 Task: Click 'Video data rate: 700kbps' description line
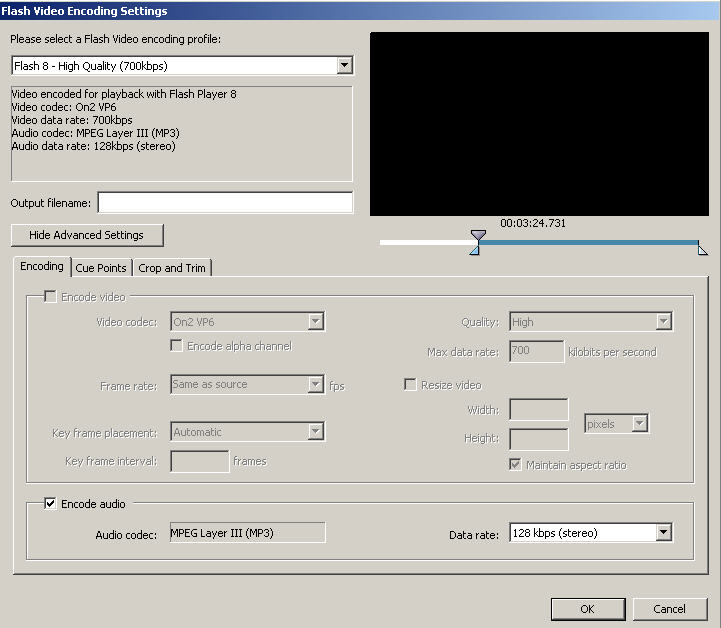point(72,120)
